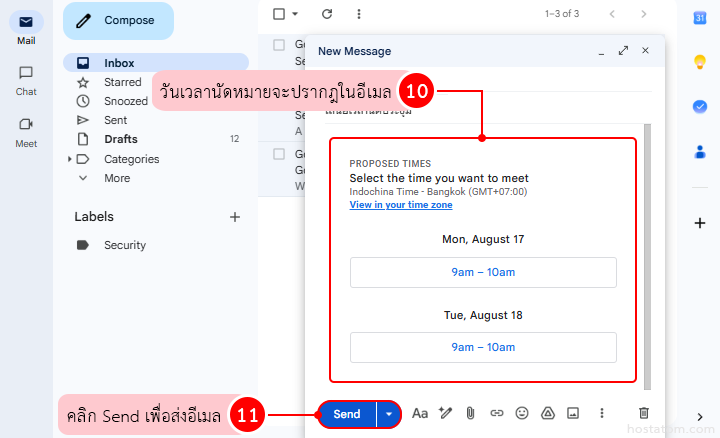Open Contacts side panel icon
Viewport: 720px width, 438px height.
pos(699,152)
